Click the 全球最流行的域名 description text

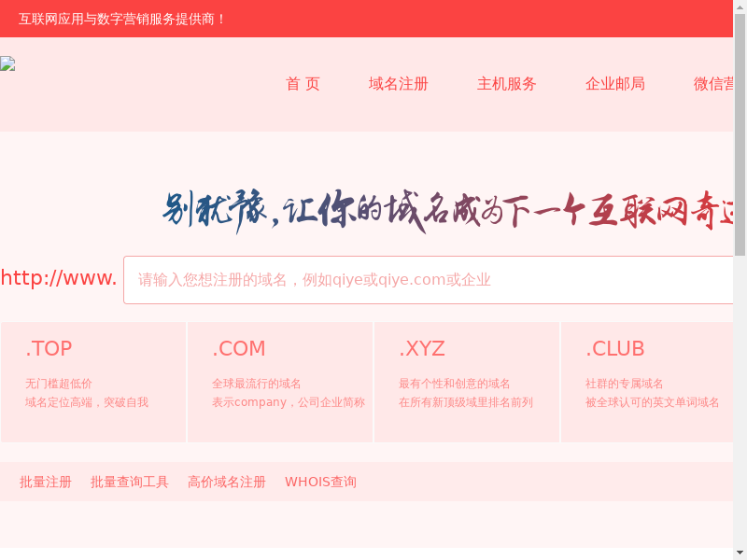click(256, 384)
